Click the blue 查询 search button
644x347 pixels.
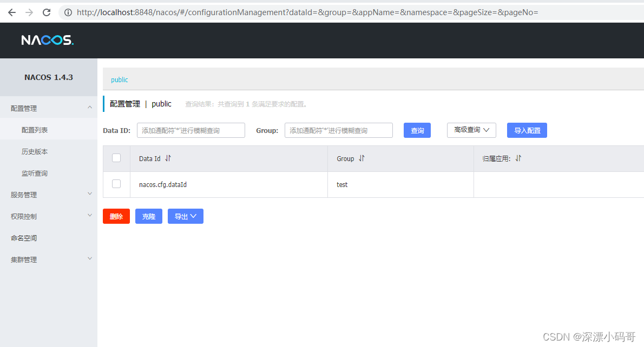[x=417, y=130]
